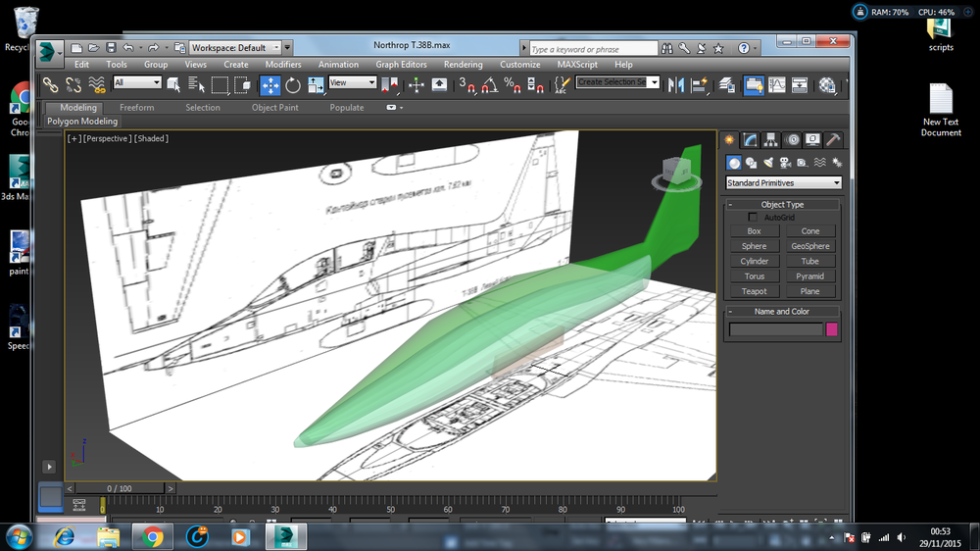Open the Utilities hammer panel
The width and height of the screenshot is (980, 551).
(x=833, y=140)
